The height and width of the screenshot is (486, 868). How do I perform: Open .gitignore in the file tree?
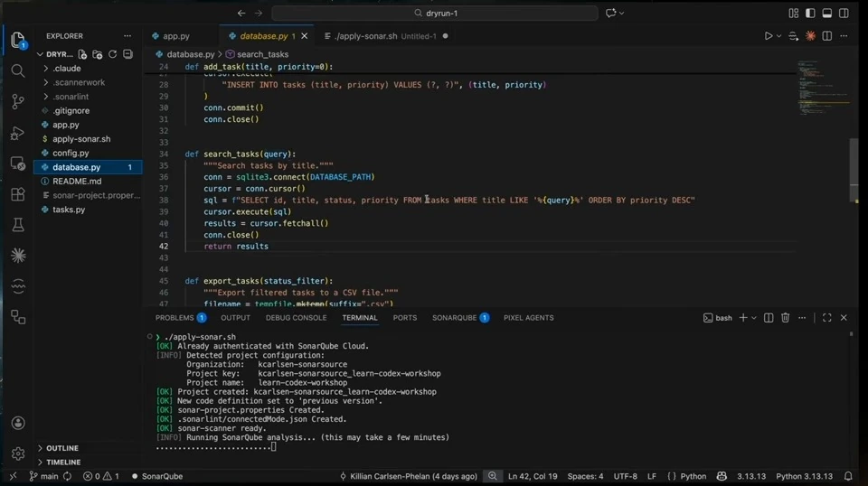click(88, 110)
